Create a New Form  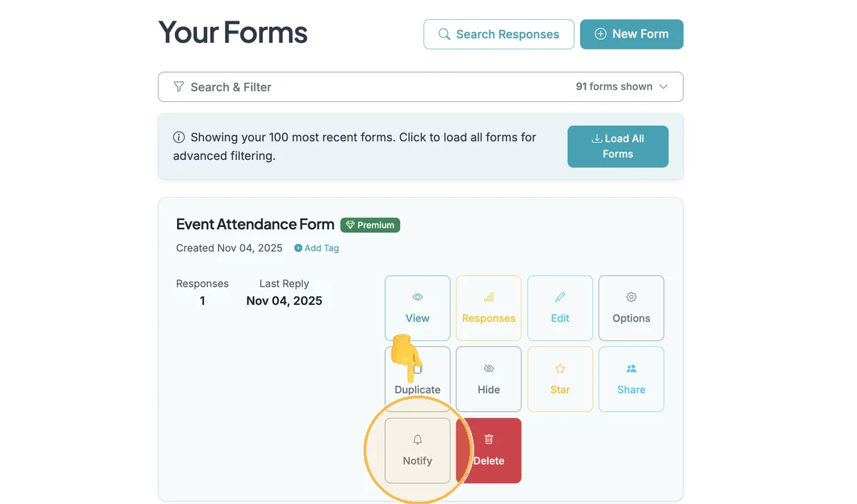tap(631, 34)
